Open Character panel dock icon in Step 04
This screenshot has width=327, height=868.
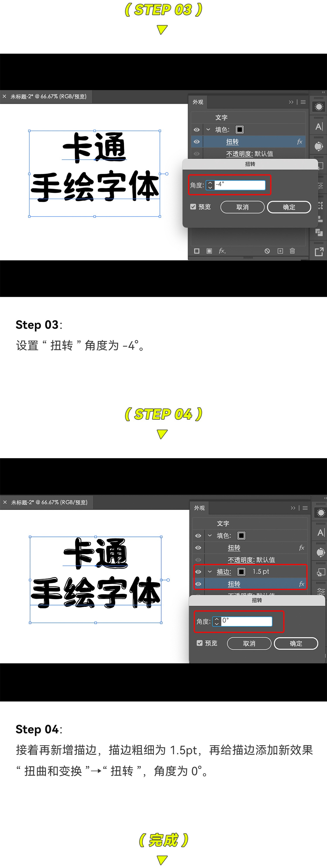321,533
